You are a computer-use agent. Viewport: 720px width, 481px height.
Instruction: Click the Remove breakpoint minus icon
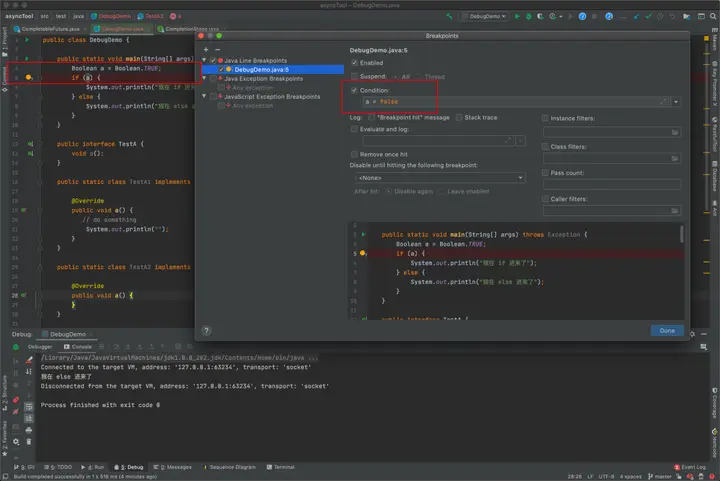coord(217,49)
